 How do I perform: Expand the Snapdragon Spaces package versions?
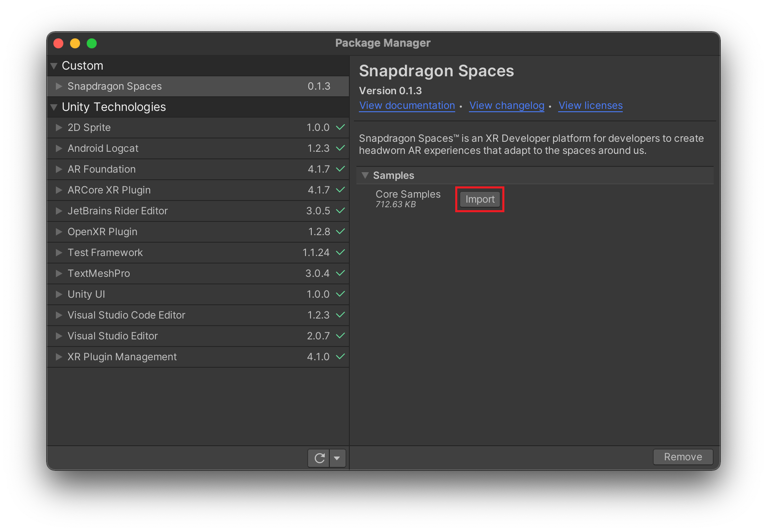click(59, 86)
